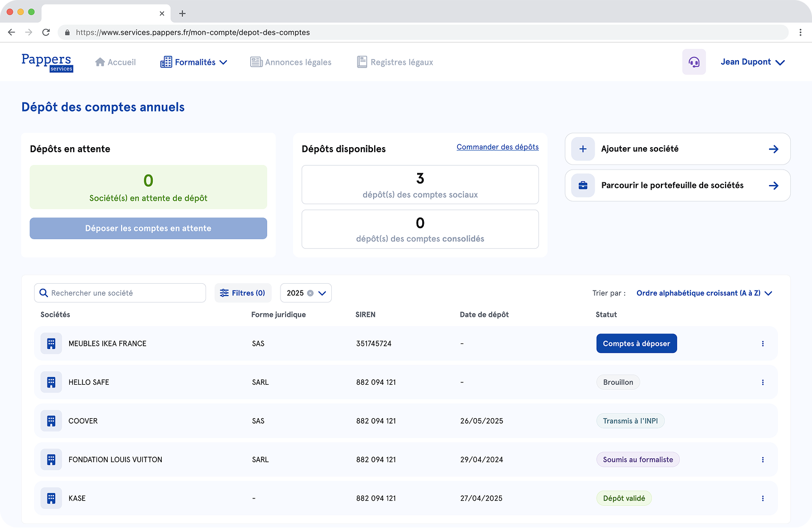Click the Commander des dépôts link
The width and height of the screenshot is (812, 528).
click(x=497, y=147)
